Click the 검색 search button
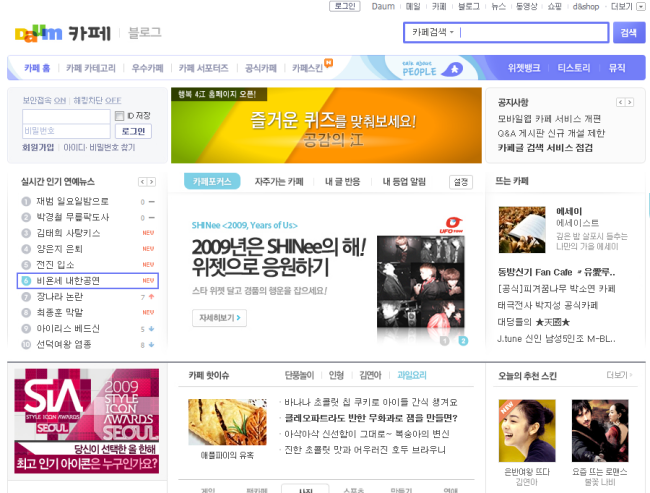Screen dimensions: 650x493 pos(629,33)
